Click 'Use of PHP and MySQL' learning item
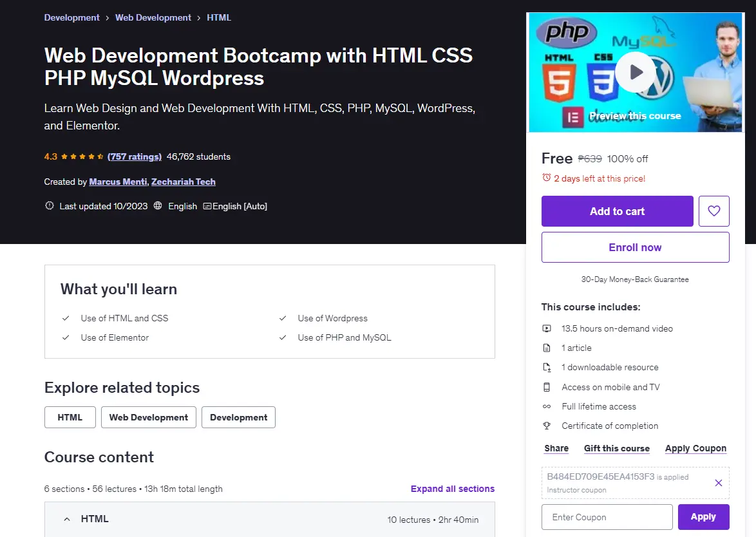Image resolution: width=756 pixels, height=537 pixels. click(x=345, y=337)
